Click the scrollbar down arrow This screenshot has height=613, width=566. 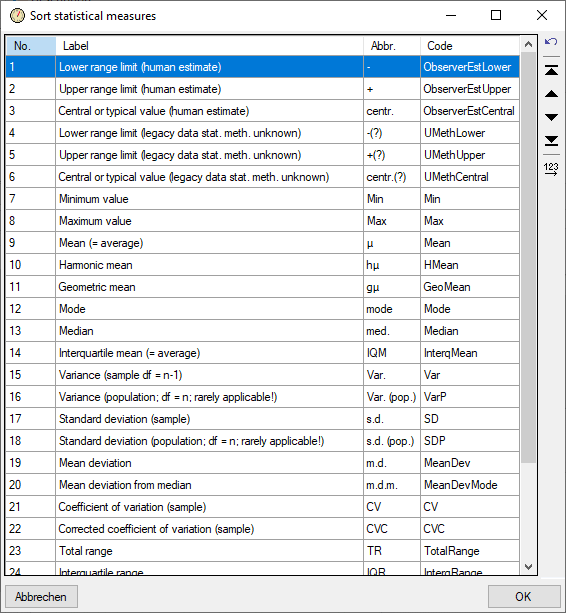[528, 566]
